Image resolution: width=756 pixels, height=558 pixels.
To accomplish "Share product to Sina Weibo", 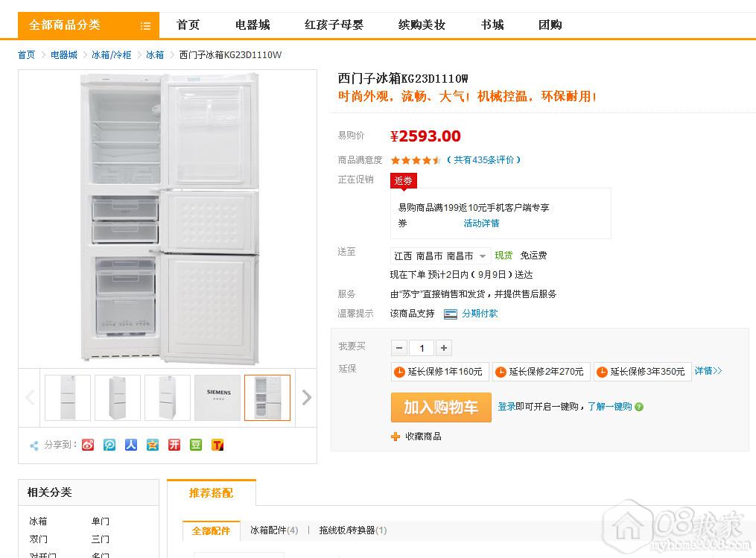I will pyautogui.click(x=88, y=445).
